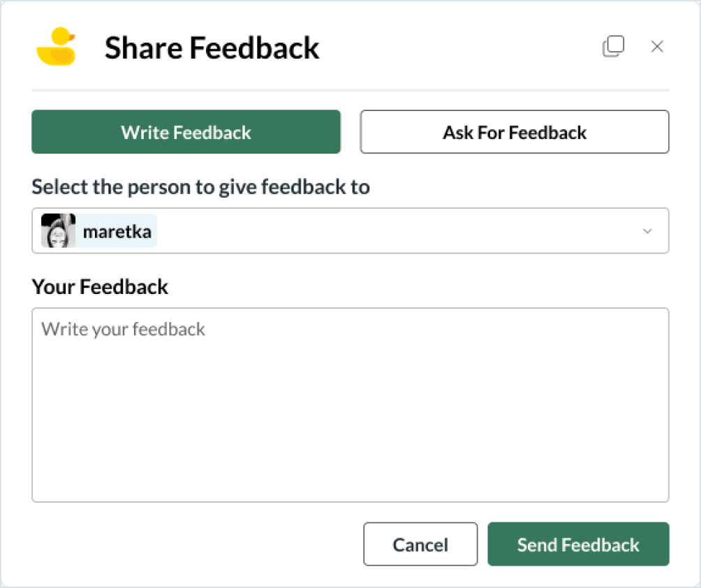Click the Share Feedback dialog title
701x588 pixels.
[x=212, y=47]
